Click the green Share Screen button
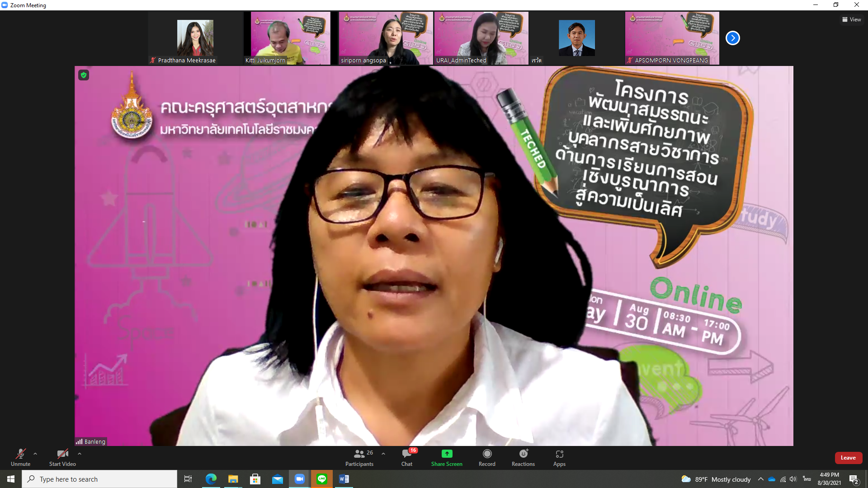Viewport: 868px width, 488px height. tap(447, 457)
